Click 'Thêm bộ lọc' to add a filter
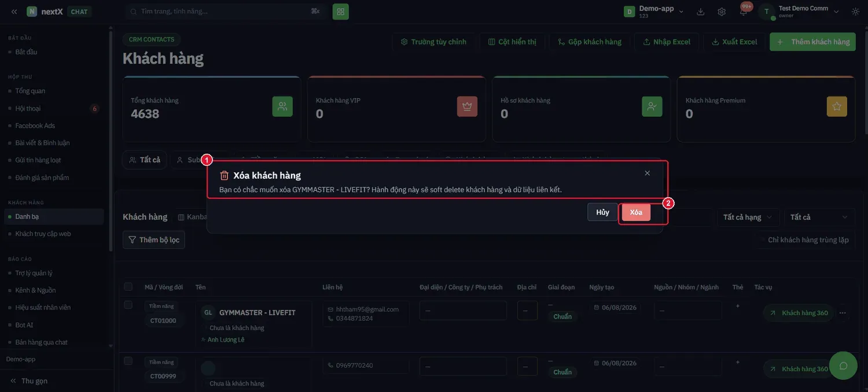Viewport: 868px width, 392px height. (x=154, y=240)
